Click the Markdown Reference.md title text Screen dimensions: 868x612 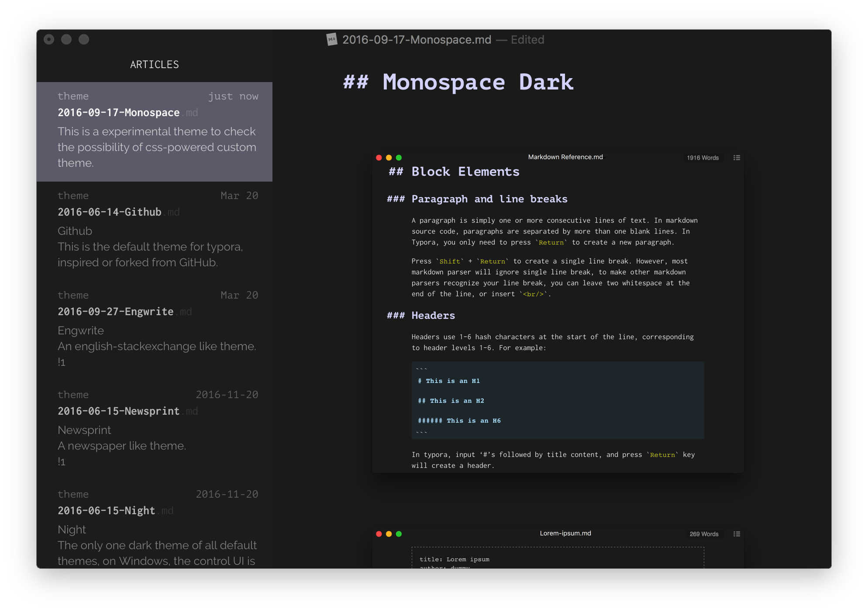click(x=565, y=157)
